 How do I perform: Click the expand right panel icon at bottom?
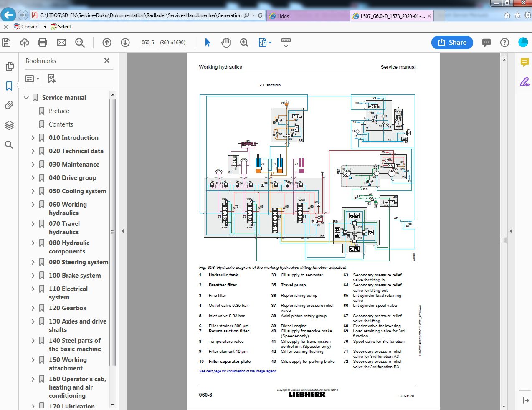pos(525,400)
